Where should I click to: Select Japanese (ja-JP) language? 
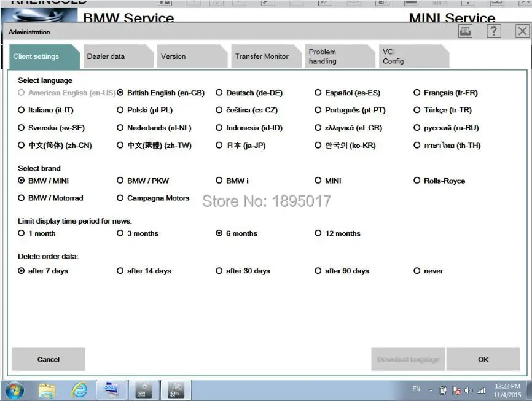click(241, 145)
